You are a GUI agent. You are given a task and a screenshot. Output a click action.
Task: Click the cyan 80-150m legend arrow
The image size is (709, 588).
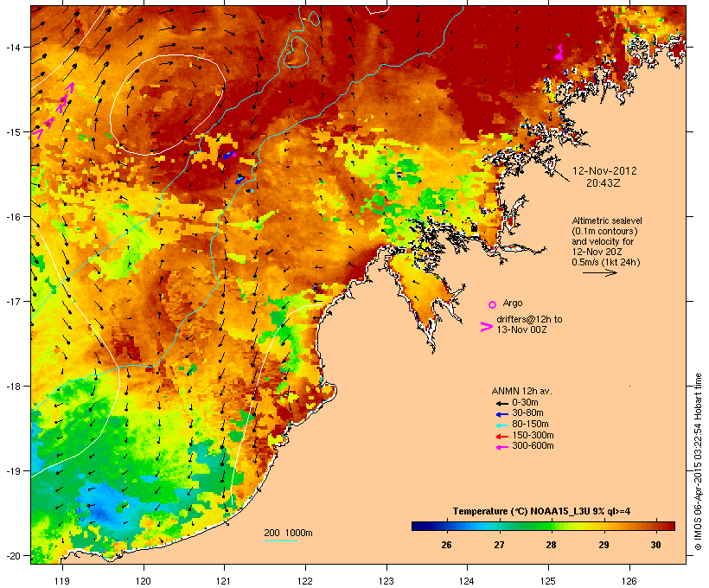(x=501, y=425)
